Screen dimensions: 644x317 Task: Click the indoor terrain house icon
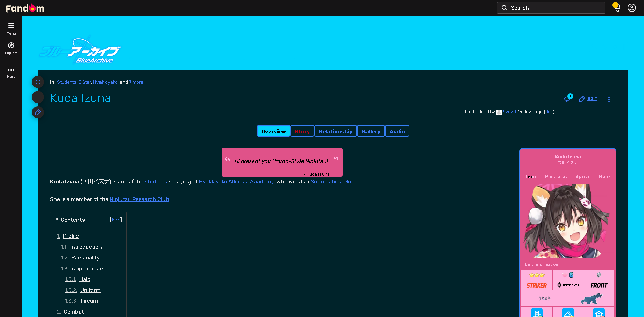click(x=599, y=313)
